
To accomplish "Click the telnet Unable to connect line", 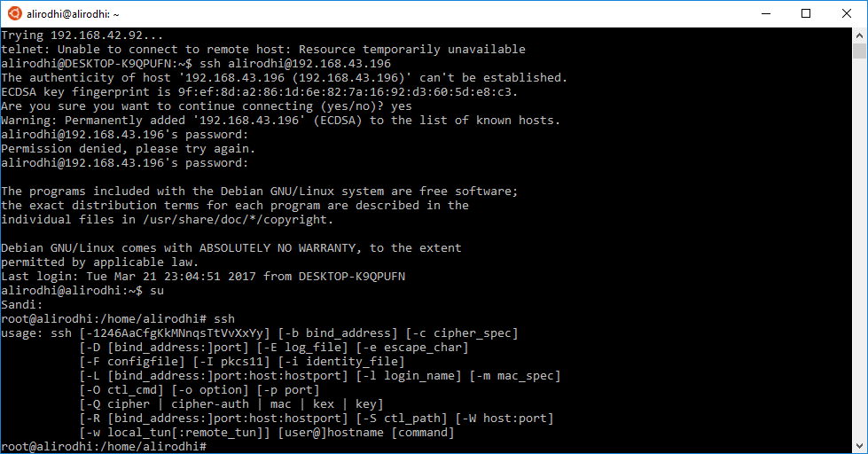I will tap(263, 50).
